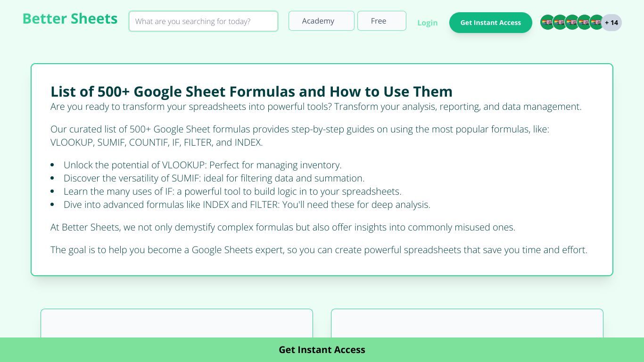This screenshot has height=362, width=644.
Task: Open the left formula card below
Action: tap(177, 323)
